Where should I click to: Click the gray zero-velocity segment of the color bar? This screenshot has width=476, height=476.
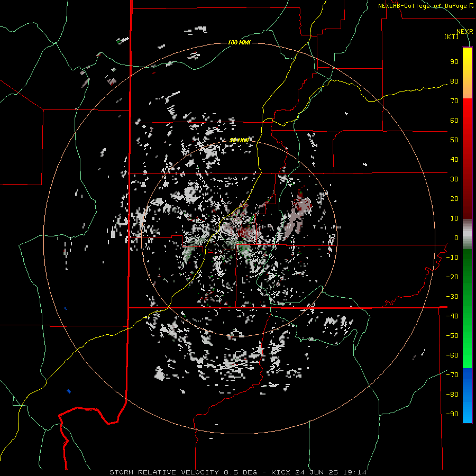pos(467,234)
